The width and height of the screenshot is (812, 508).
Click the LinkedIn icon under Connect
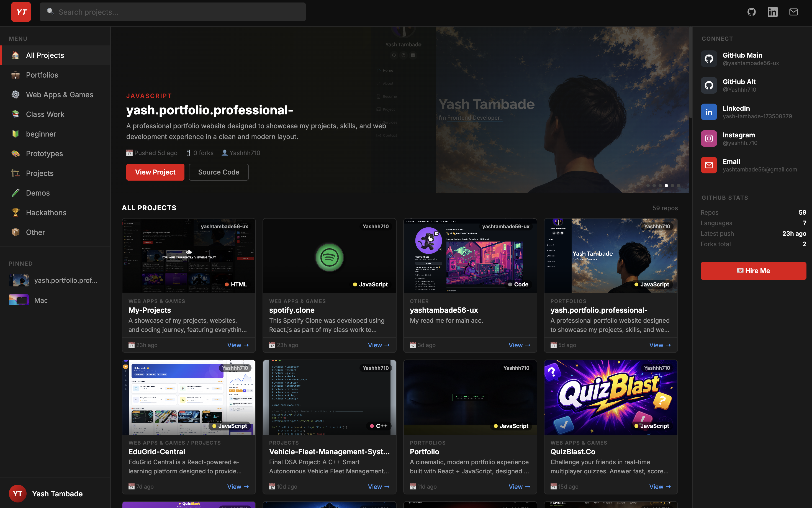pyautogui.click(x=709, y=112)
